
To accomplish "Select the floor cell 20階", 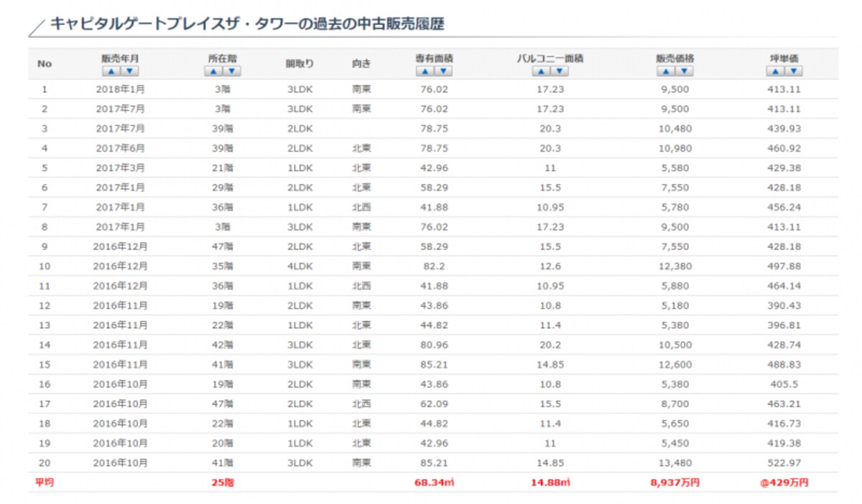I will pyautogui.click(x=222, y=443).
